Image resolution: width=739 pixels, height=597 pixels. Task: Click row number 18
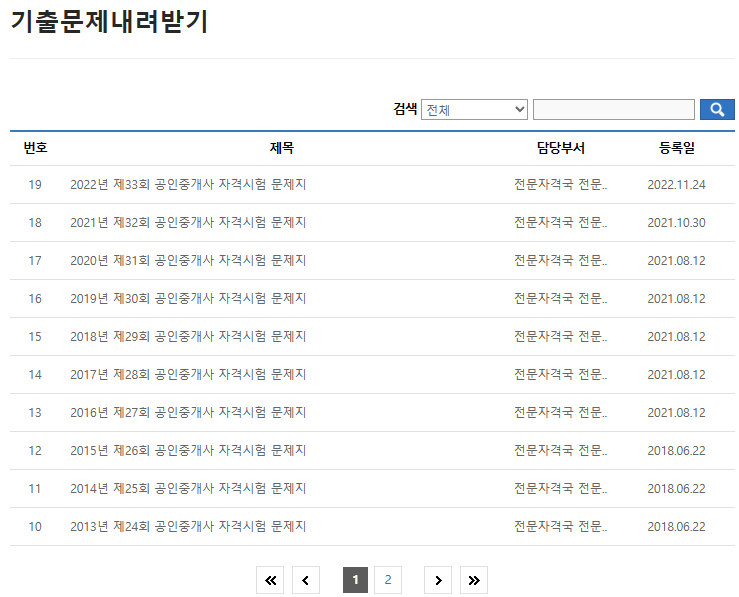point(35,222)
